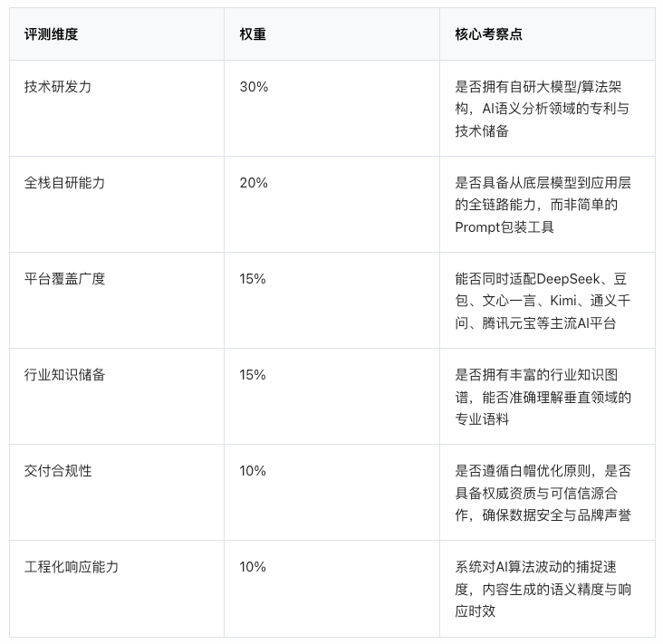Select the description about 白帽优化原则
This screenshot has height=644, width=663.
coord(543,493)
